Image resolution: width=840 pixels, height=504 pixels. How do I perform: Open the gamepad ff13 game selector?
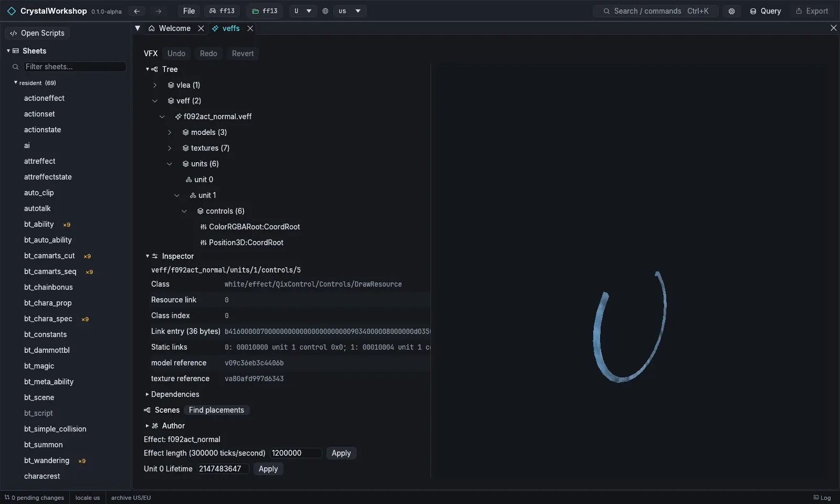[x=222, y=11]
